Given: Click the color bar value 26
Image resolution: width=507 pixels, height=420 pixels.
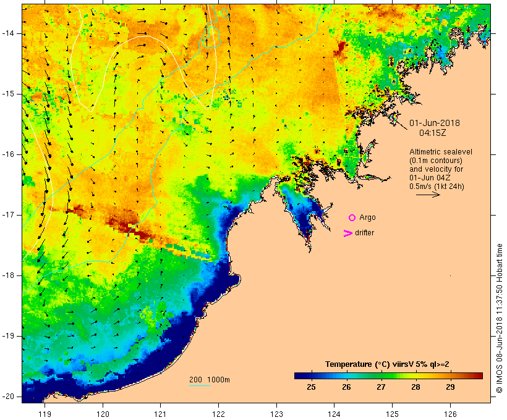Looking at the screenshot, I should [346, 387].
